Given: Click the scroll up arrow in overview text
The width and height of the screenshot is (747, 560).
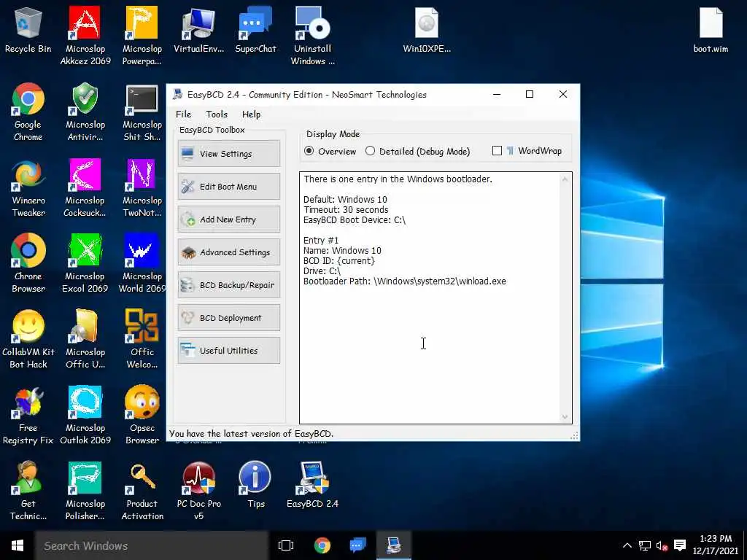Looking at the screenshot, I should pyautogui.click(x=565, y=179).
